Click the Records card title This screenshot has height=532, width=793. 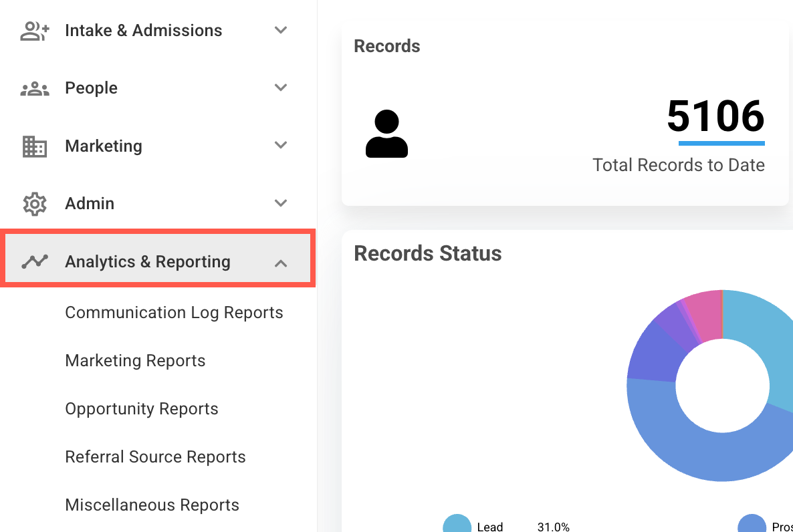(387, 46)
